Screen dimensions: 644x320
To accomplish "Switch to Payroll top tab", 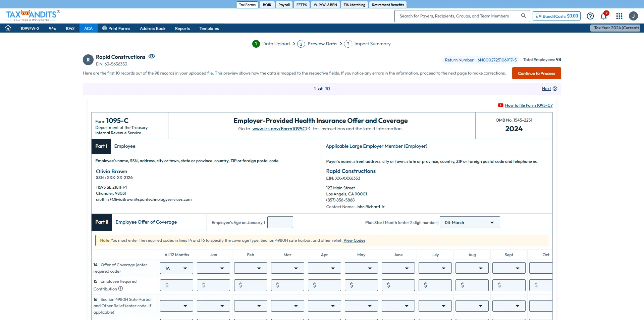I will [x=284, y=5].
